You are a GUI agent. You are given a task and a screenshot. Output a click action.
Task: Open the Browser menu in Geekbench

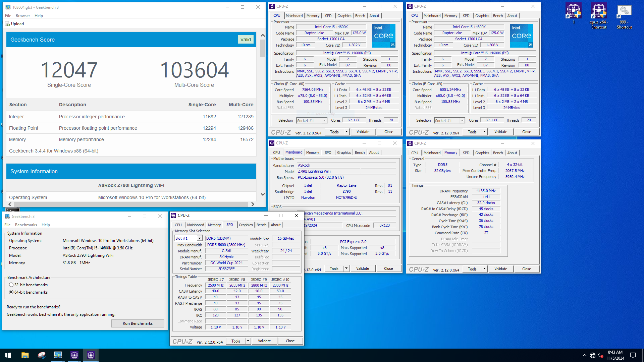23,16
